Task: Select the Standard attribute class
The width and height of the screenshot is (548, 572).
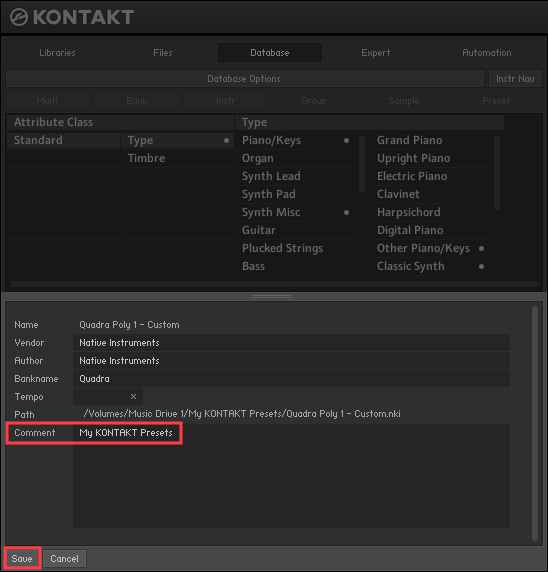Action: tap(63, 140)
